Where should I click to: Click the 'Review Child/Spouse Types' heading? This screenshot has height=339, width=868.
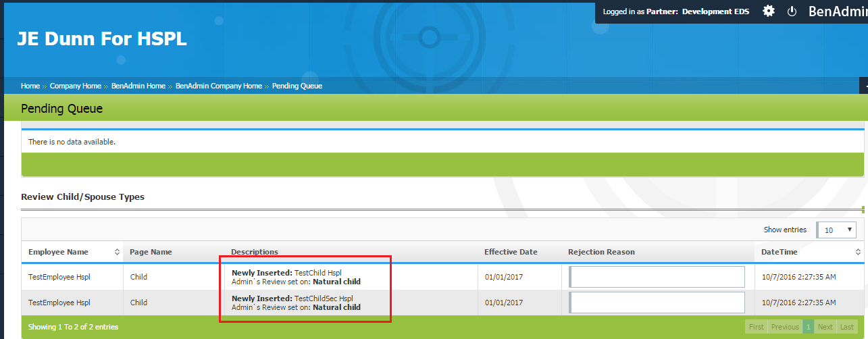(x=82, y=197)
